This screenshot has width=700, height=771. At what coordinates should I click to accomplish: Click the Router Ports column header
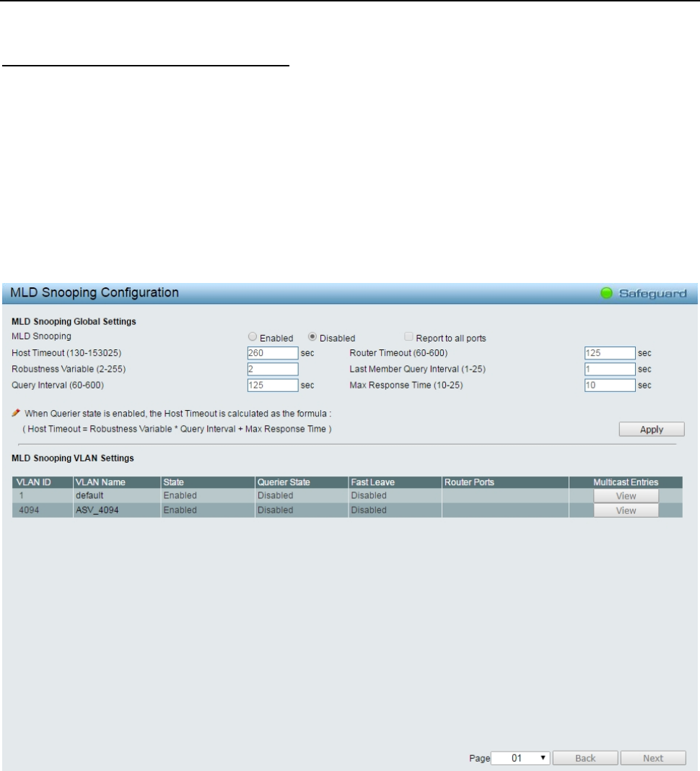505,482
